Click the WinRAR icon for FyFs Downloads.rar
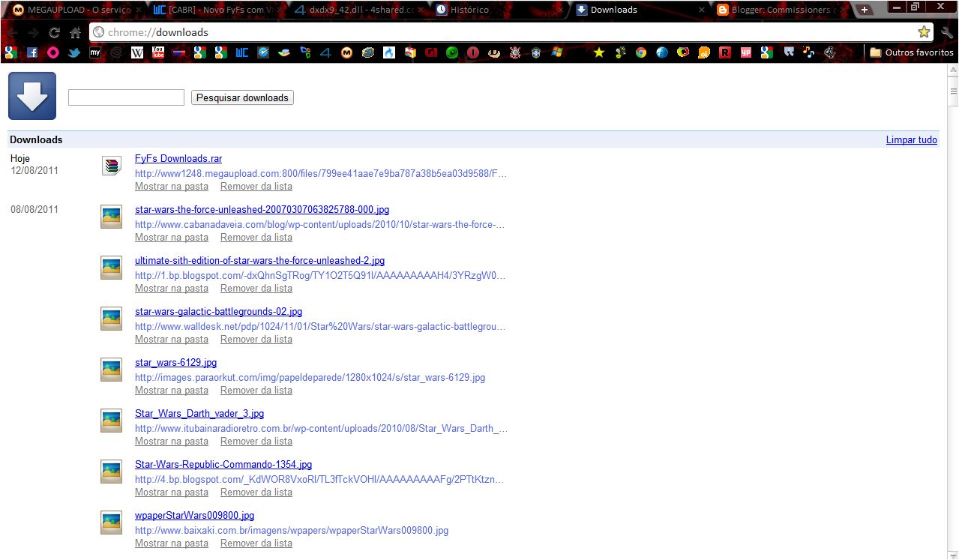959x560 pixels. click(x=111, y=166)
